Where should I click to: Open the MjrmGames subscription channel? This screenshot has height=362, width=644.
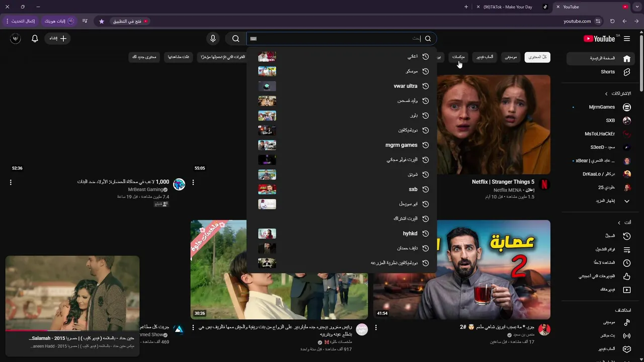601,107
